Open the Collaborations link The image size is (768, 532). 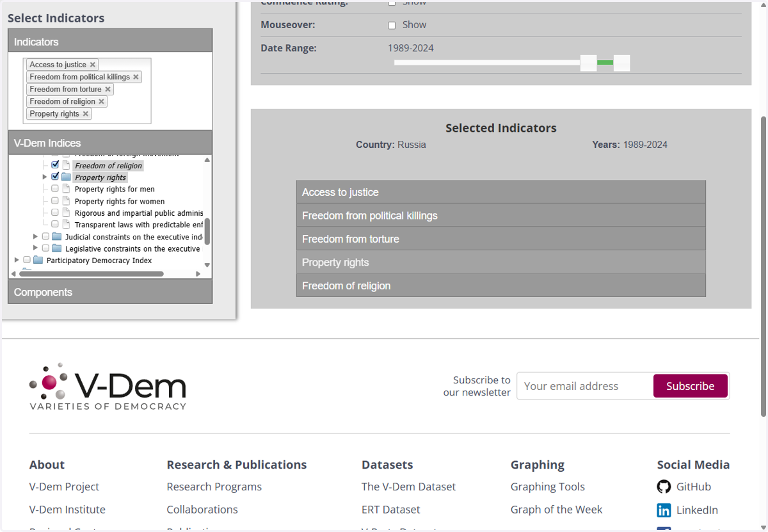click(x=202, y=510)
